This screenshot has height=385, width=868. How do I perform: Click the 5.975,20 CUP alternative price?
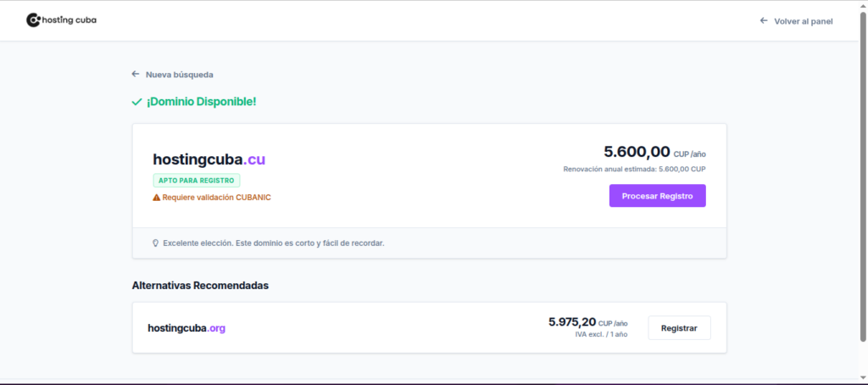point(572,322)
